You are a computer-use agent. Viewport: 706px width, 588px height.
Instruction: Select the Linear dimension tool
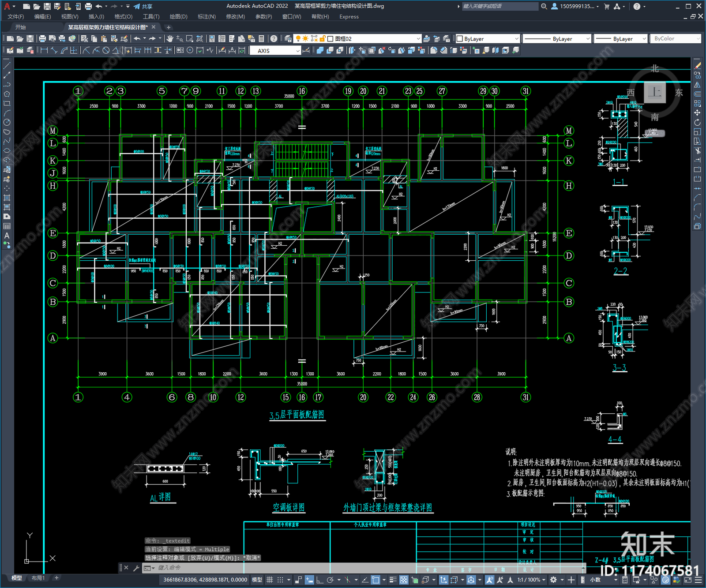(44, 51)
